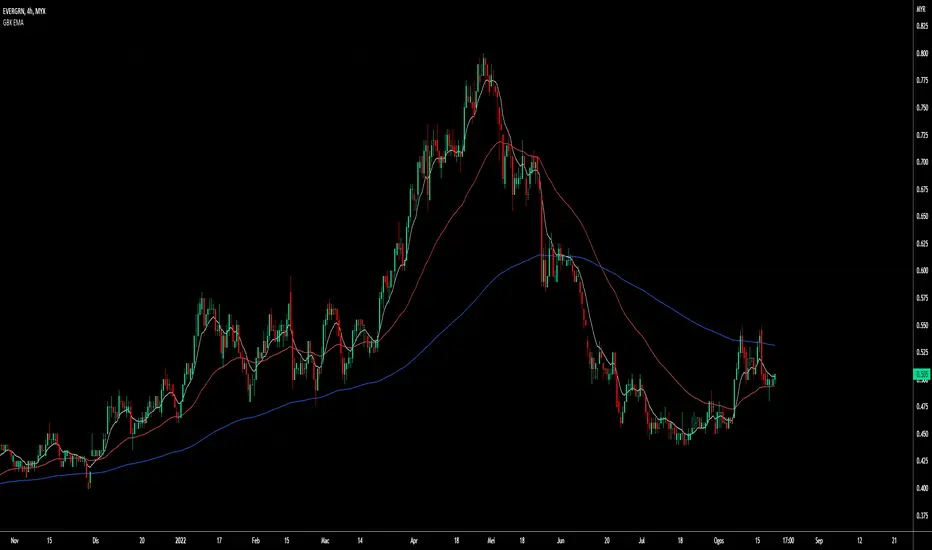The width and height of the screenshot is (932, 550).
Task: Click the 0.750 price axis label
Action: 922,108
